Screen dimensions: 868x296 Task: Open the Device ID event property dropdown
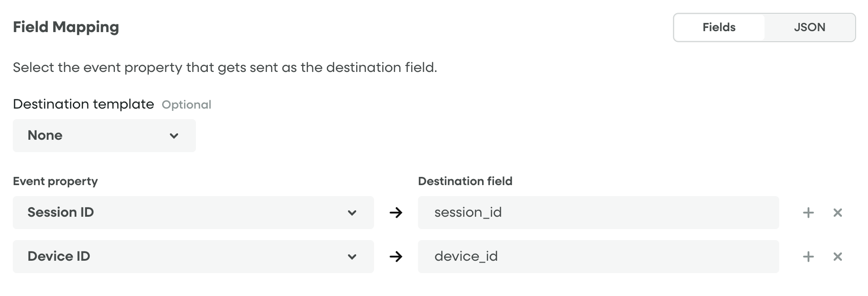point(193,257)
